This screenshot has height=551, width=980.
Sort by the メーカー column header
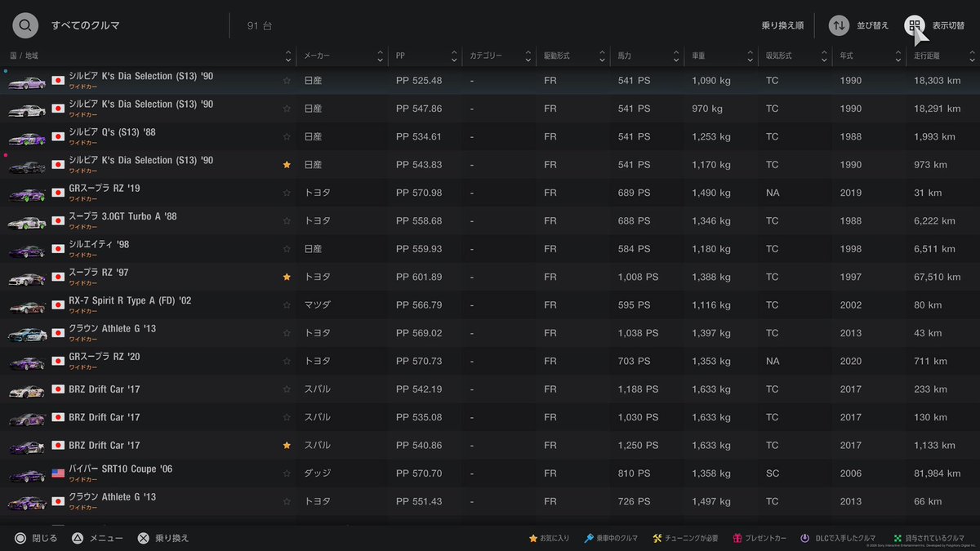[341, 56]
